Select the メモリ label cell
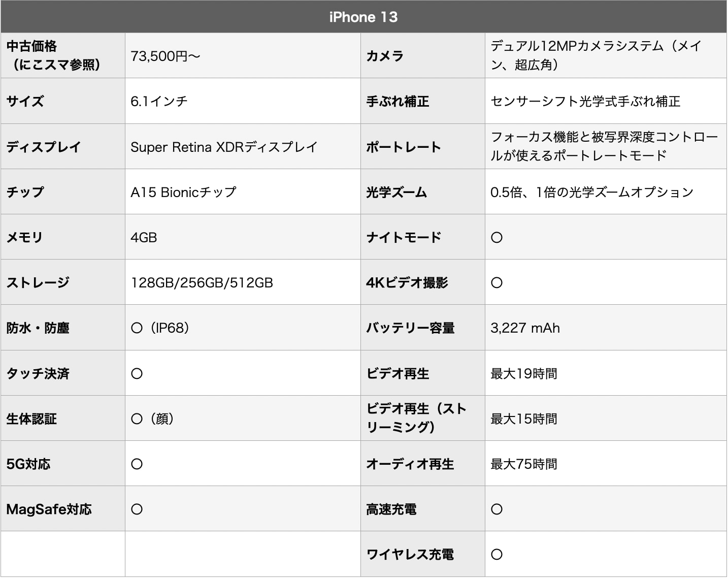 click(x=63, y=237)
